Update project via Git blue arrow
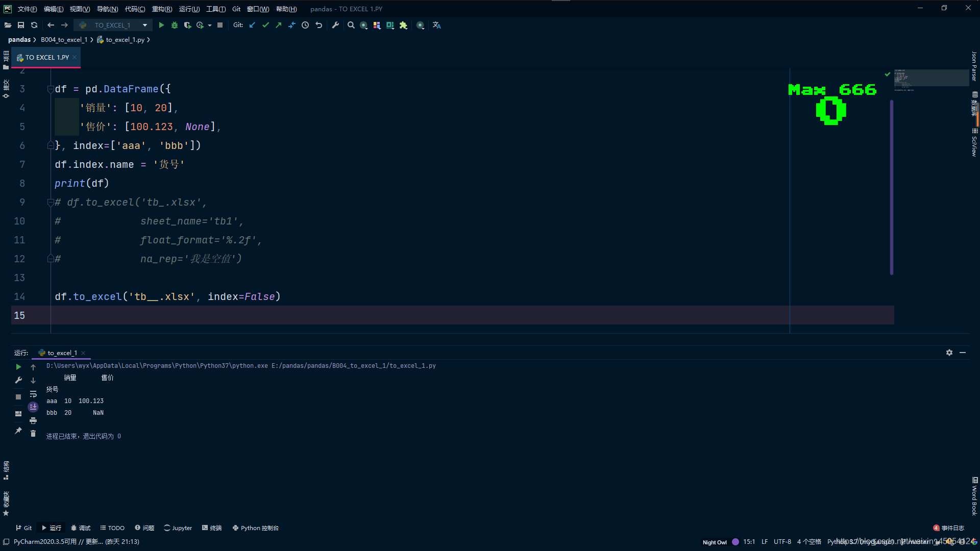This screenshot has height=551, width=980. pyautogui.click(x=252, y=25)
